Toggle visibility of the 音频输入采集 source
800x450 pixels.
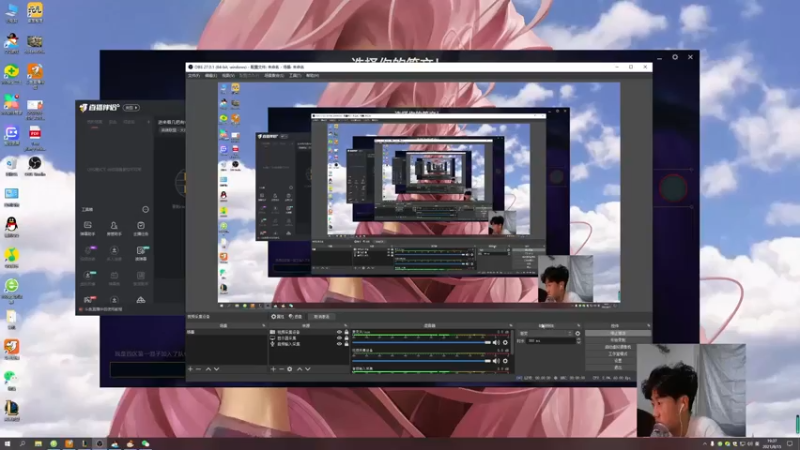pos(339,344)
